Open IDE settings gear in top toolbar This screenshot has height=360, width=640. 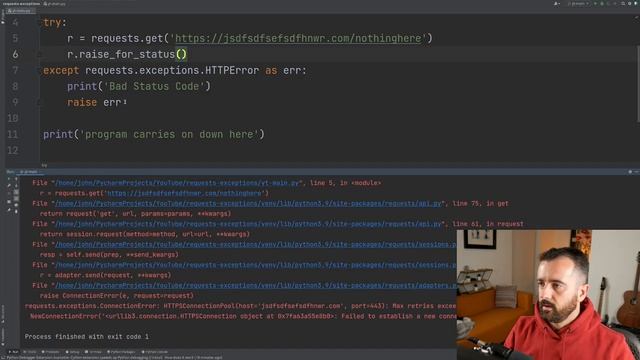coord(629,4)
